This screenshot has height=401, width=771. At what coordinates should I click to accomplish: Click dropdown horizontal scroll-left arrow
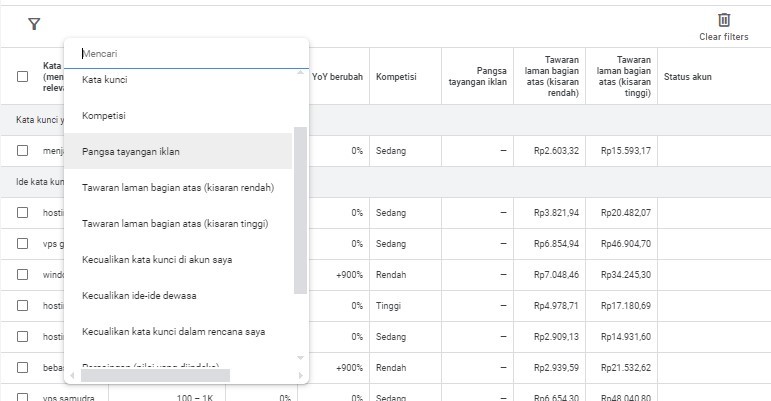click(72, 375)
